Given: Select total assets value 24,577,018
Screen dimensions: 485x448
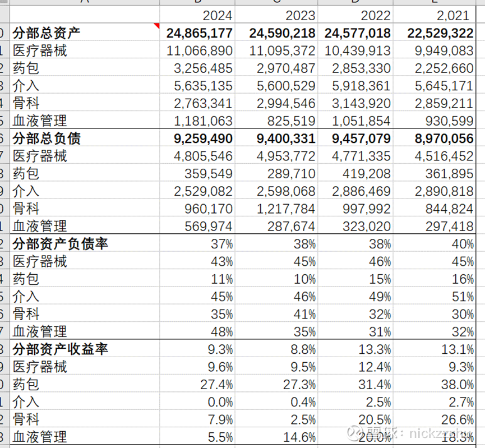Looking at the screenshot, I should (355, 32).
